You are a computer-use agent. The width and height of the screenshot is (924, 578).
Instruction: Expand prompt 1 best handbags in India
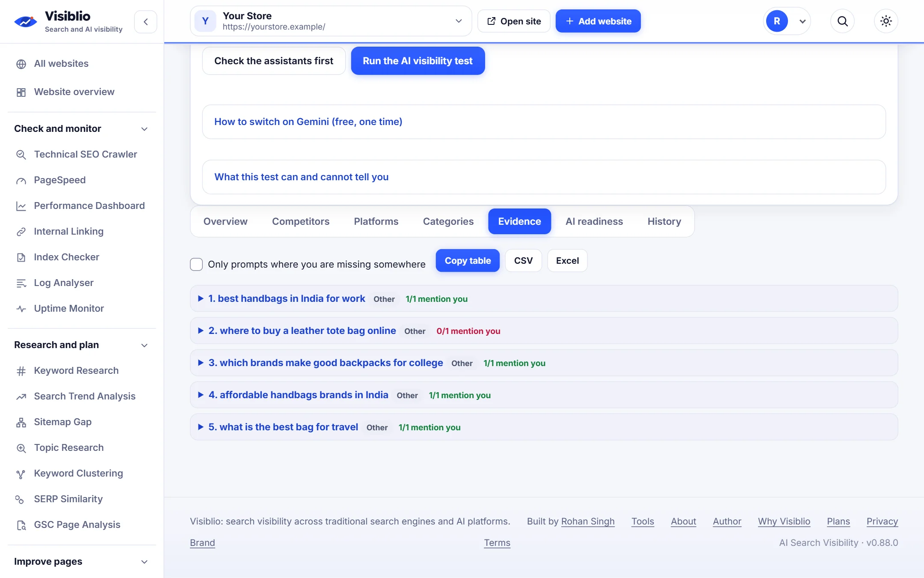(544, 298)
